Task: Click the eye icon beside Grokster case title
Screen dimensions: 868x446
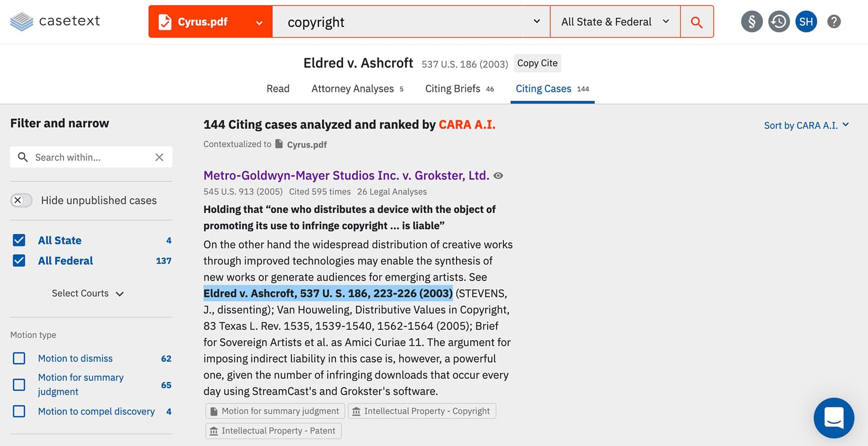Action: click(x=498, y=176)
